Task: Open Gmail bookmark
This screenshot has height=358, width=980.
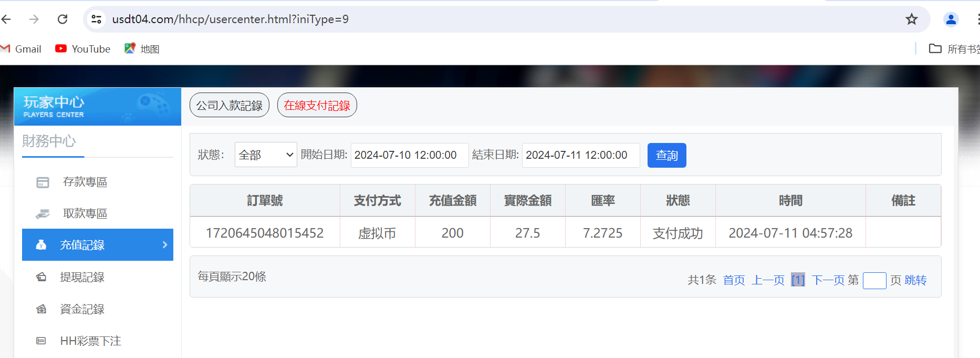Action: point(21,49)
